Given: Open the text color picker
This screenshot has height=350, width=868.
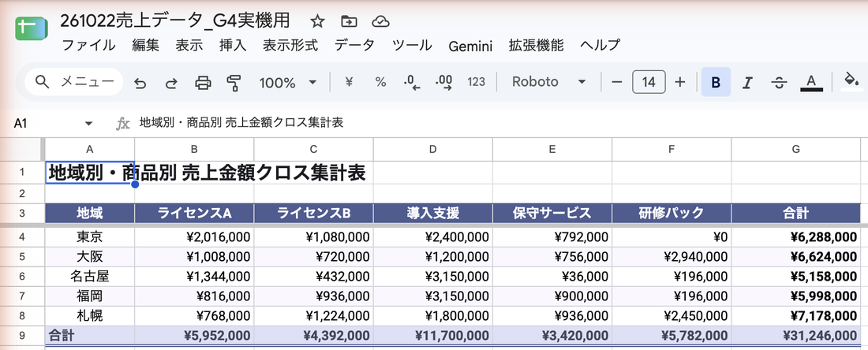Looking at the screenshot, I should click(x=811, y=83).
